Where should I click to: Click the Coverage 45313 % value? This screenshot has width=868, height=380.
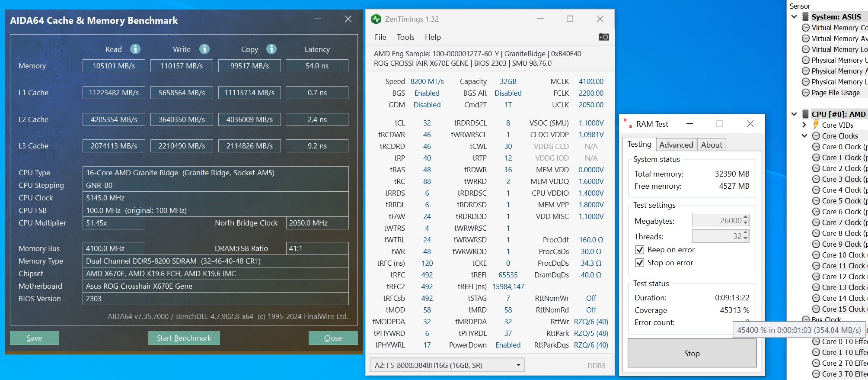pos(734,310)
